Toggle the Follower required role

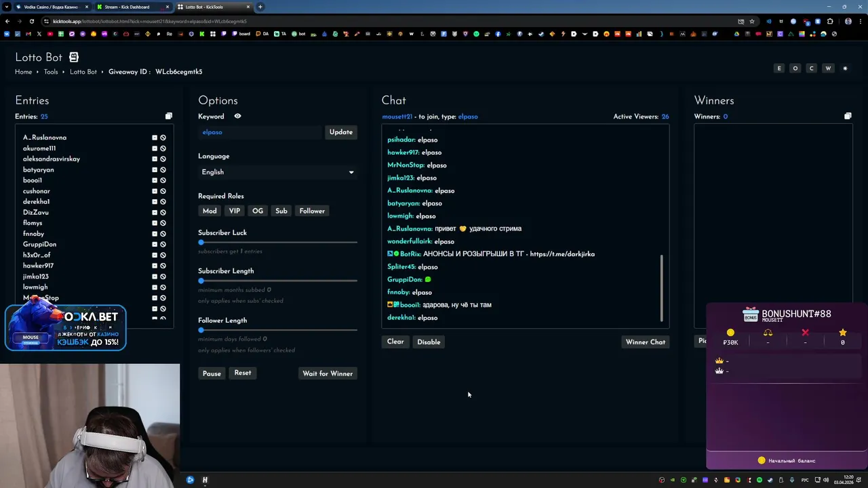point(312,211)
